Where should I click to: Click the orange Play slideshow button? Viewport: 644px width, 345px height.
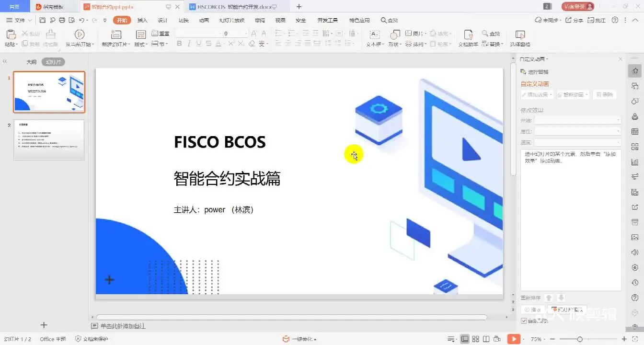514,339
